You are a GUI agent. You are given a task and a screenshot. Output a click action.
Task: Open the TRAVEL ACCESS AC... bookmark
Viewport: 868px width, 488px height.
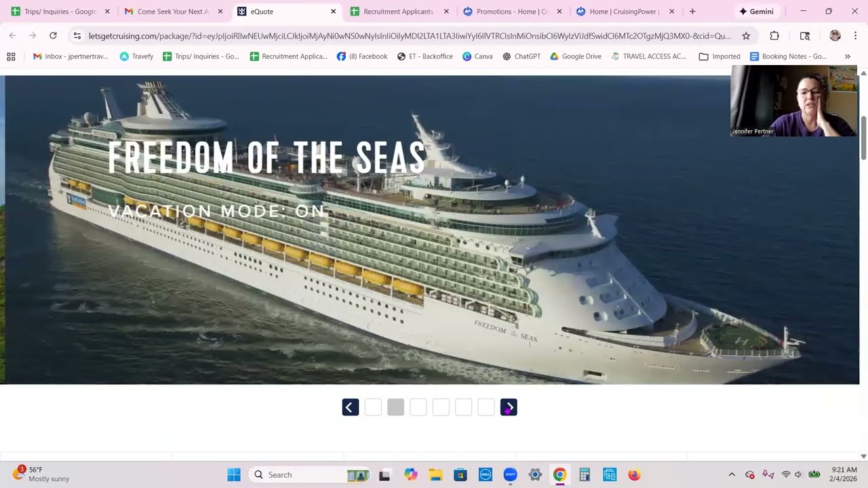tap(648, 56)
